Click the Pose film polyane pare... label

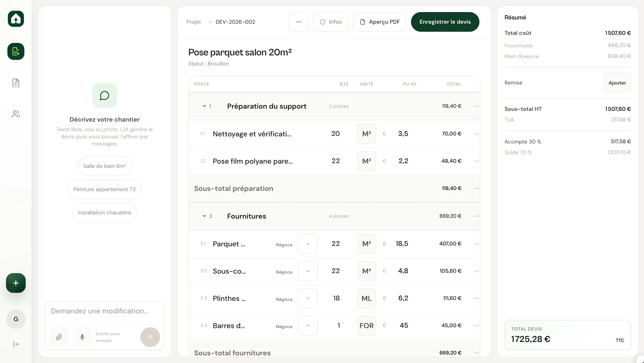[252, 161]
